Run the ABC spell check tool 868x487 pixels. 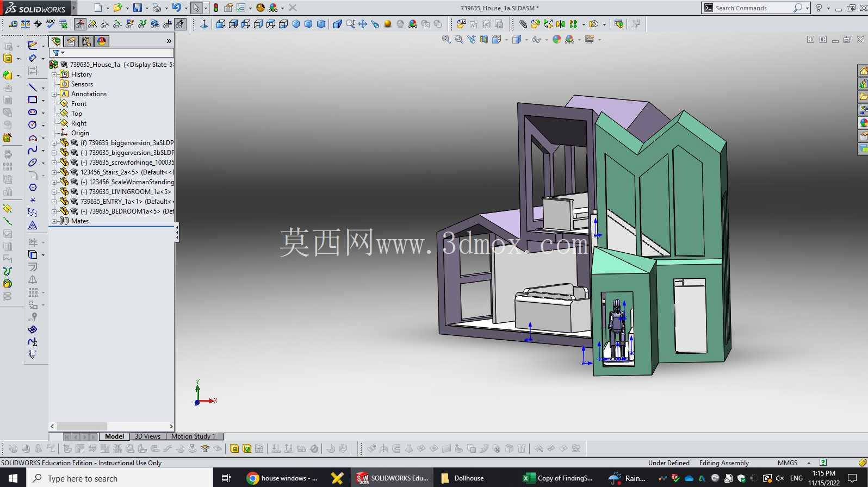[50, 23]
